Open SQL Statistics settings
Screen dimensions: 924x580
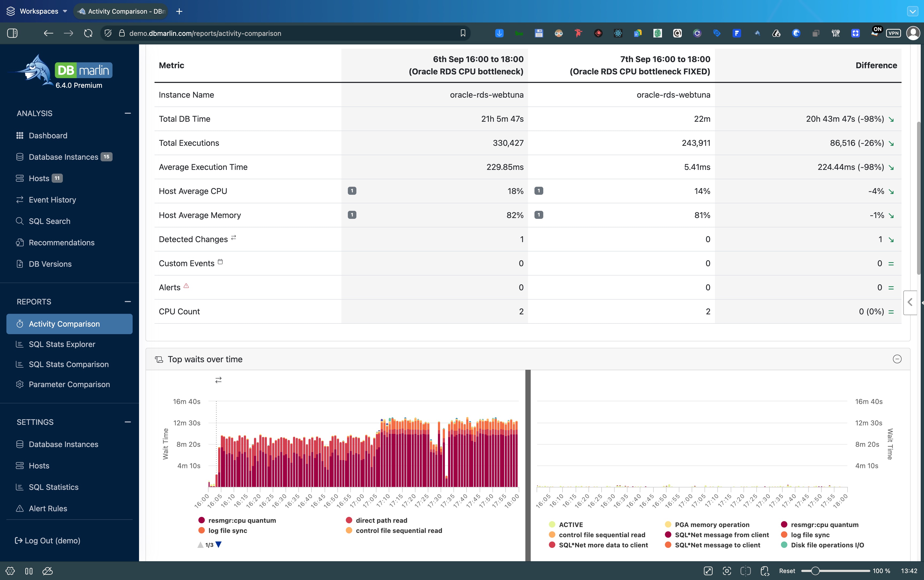(x=47, y=487)
